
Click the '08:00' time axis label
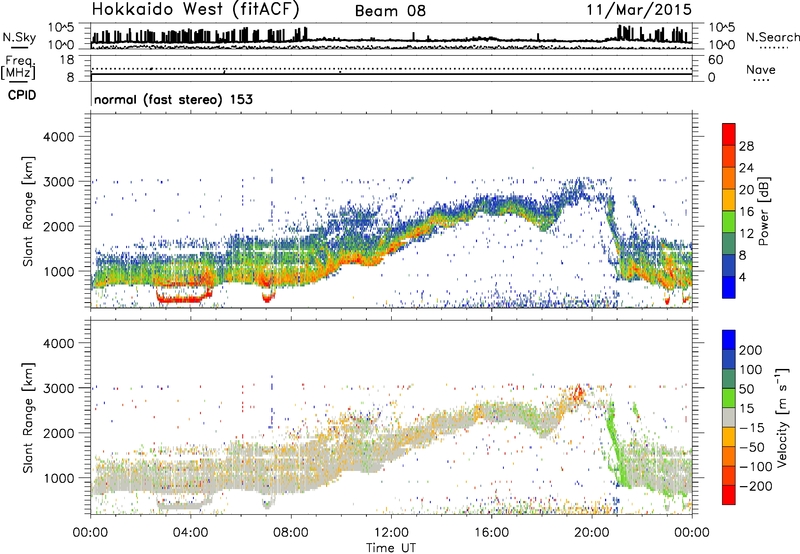tap(290, 533)
